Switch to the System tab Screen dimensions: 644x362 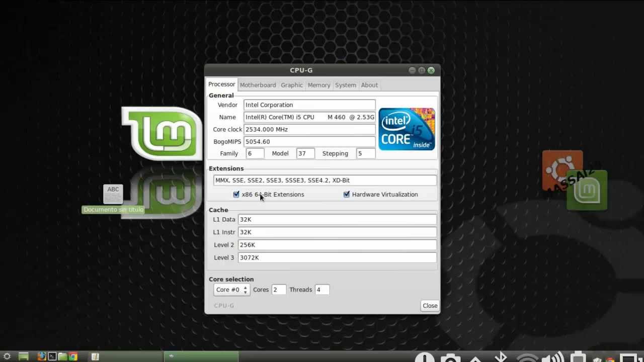pyautogui.click(x=346, y=85)
